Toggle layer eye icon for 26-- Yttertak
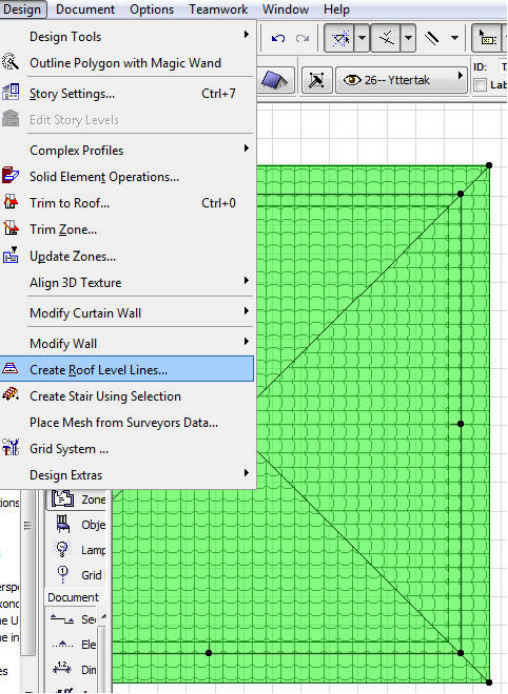The width and height of the screenshot is (508, 694). pos(352,80)
